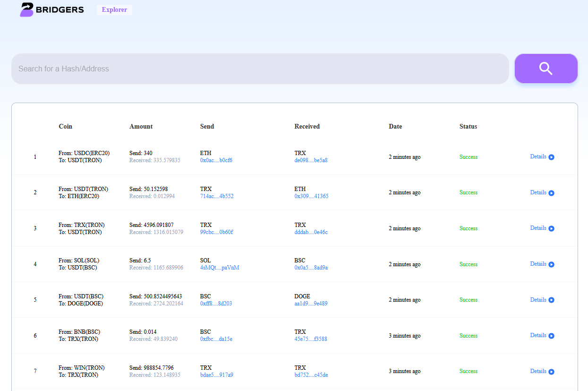Open the Explorer tab

point(114,10)
